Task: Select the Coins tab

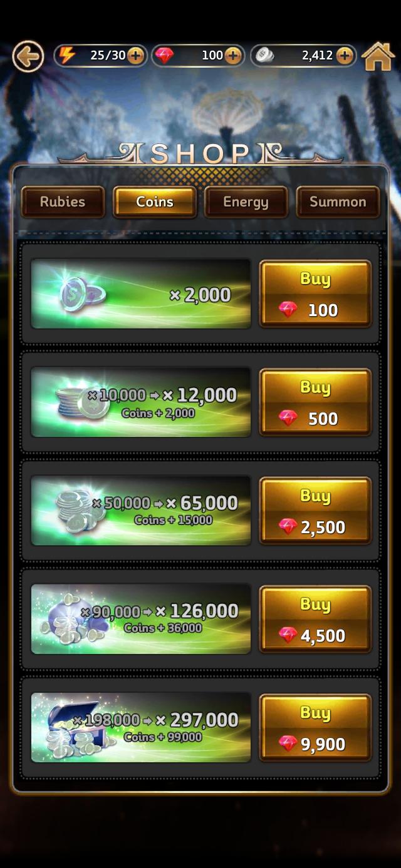Action: (155, 202)
